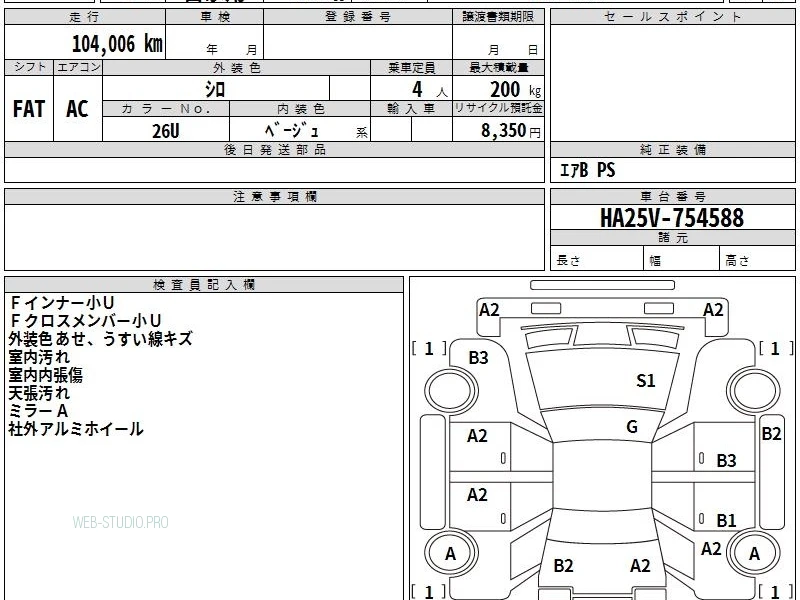Select the note 室内内張傷
800x600 pixels.
tap(45, 375)
